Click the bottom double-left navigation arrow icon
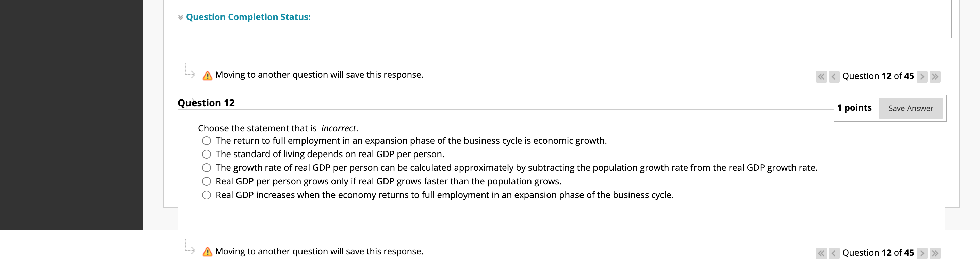Image resolution: width=980 pixels, height=272 pixels. (x=821, y=253)
